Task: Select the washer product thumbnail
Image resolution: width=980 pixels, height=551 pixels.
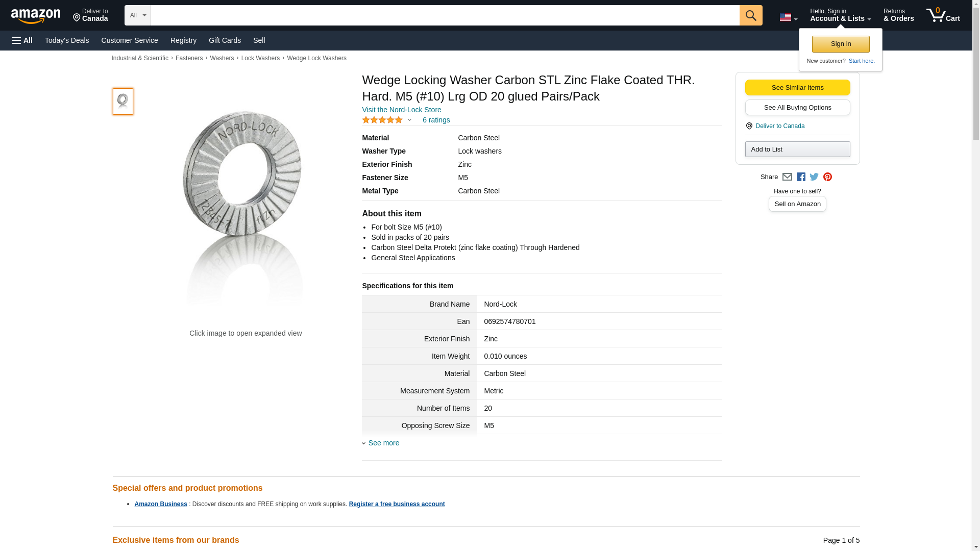Action: point(122,101)
